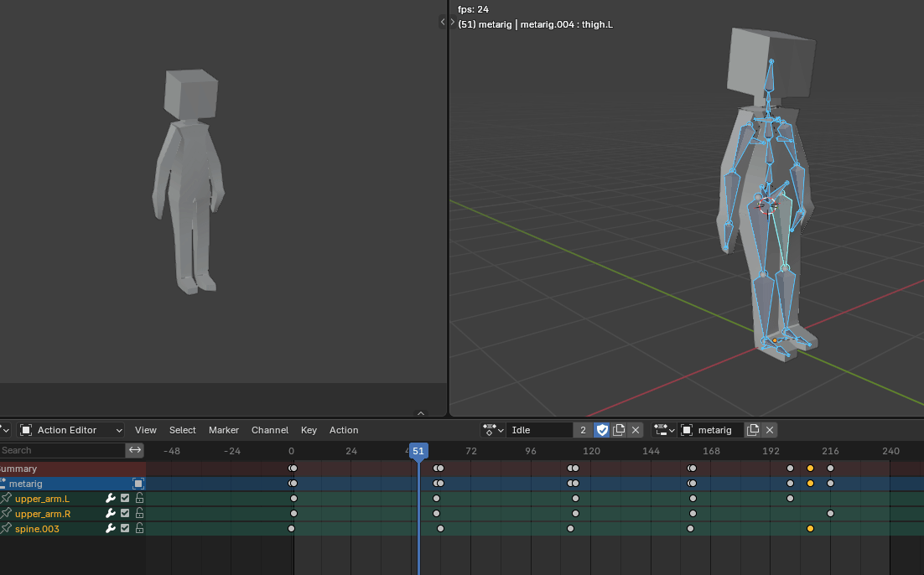Duplicate the Idle action
Screen dimensions: 924x575
point(619,430)
